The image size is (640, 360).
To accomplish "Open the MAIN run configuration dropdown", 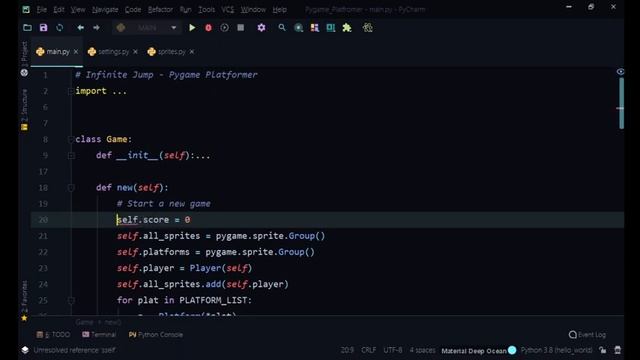I will tap(147, 28).
